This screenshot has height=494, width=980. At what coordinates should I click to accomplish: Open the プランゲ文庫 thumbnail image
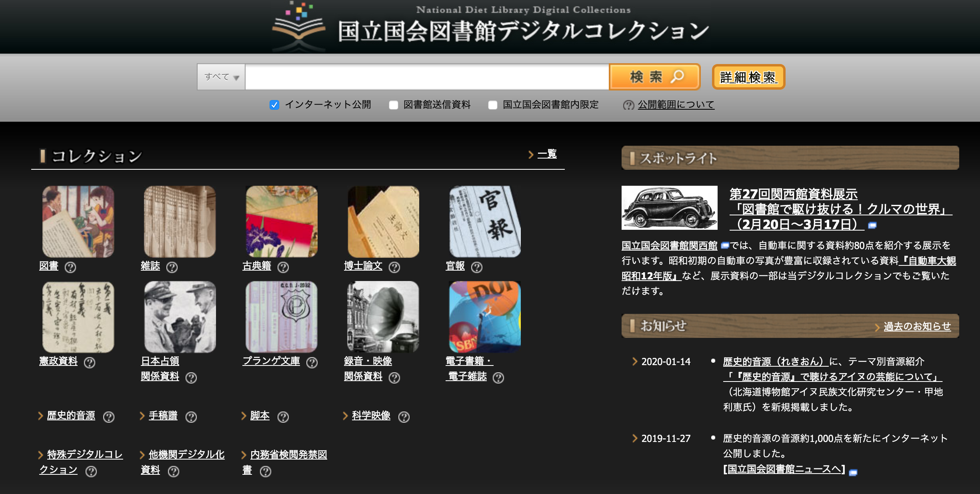pos(282,317)
